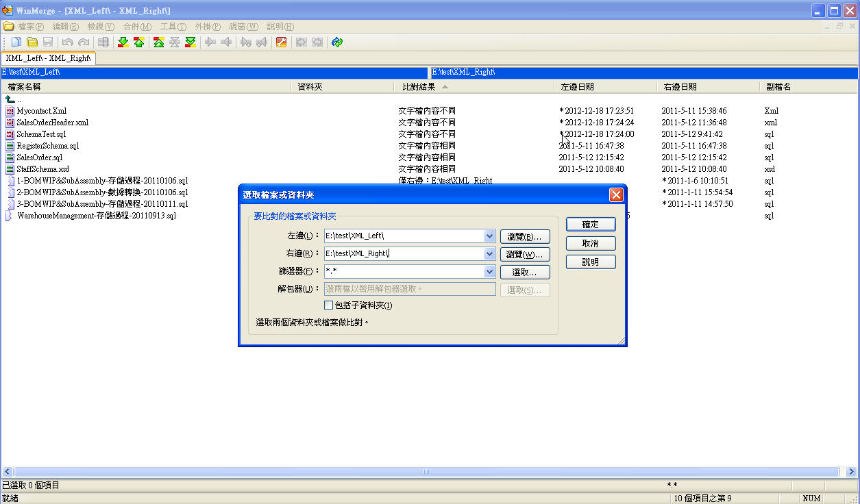Expand the 篩選器 filter dropdown

tap(489, 271)
